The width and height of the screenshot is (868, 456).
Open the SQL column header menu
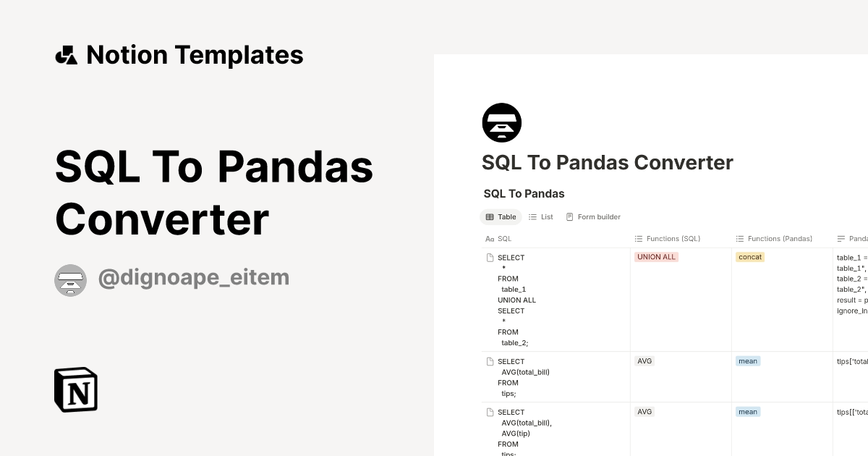point(504,238)
